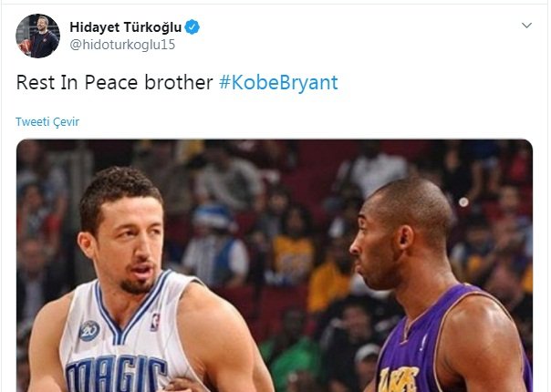Screen dimensions: 551x392
Task: Open the tweet options chevron menu
Action: 526,26
